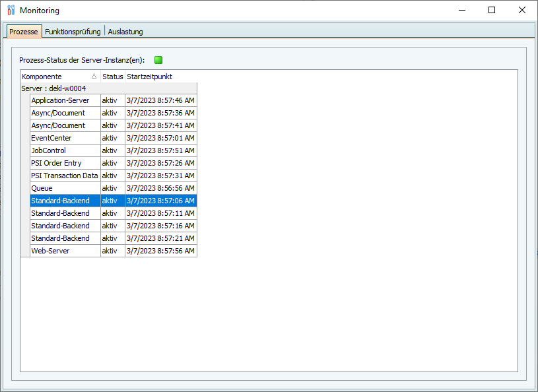
Task: Collapse the Server : dekl-w0004 group row
Action: click(53, 88)
